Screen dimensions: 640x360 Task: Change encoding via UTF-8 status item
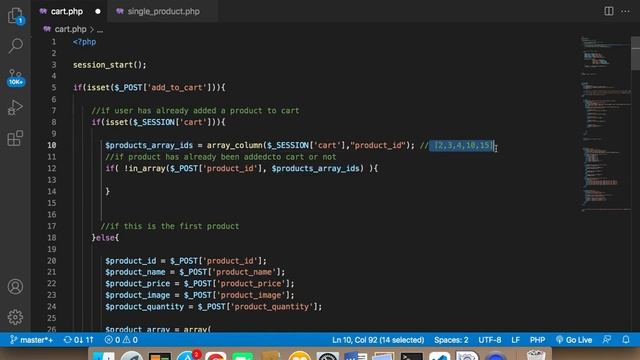[489, 340]
